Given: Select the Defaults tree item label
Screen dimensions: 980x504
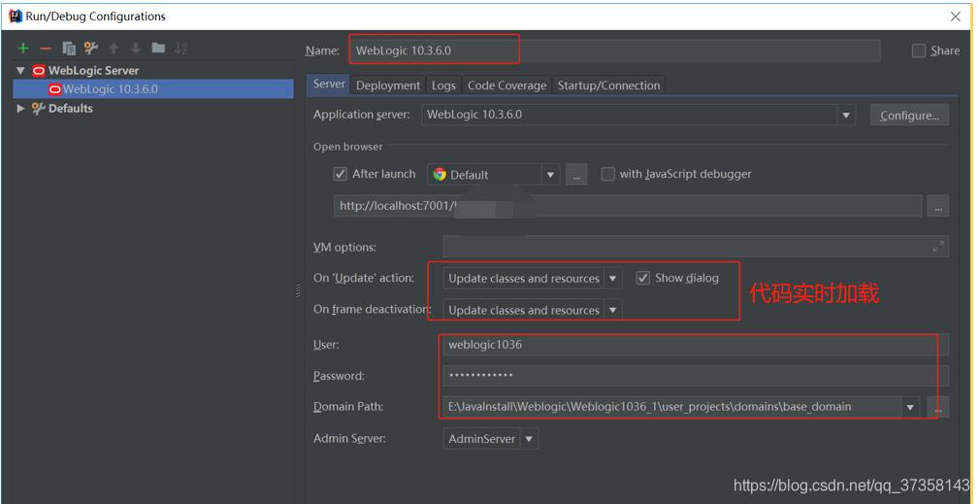Looking at the screenshot, I should tap(71, 108).
